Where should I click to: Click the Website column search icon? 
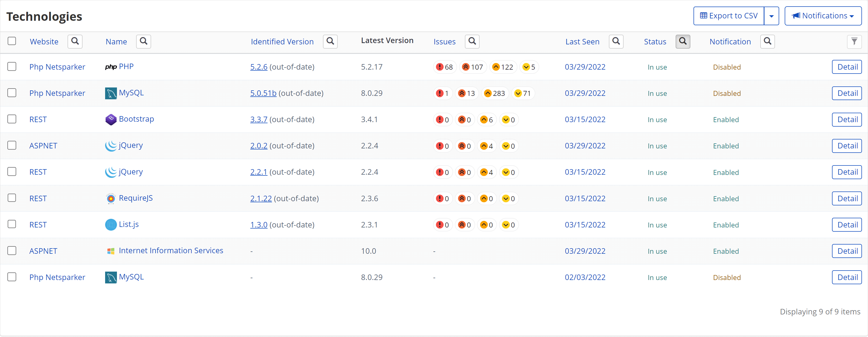tap(75, 42)
